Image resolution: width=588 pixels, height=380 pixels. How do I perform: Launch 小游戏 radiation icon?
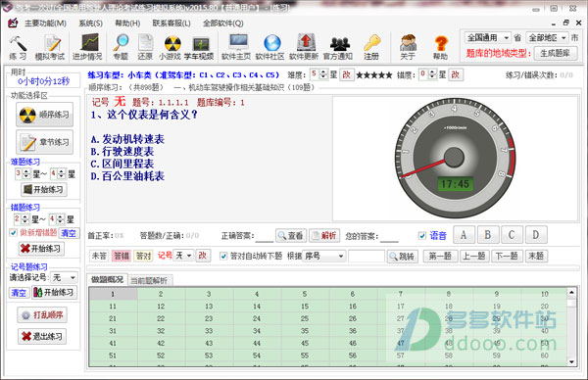(171, 48)
